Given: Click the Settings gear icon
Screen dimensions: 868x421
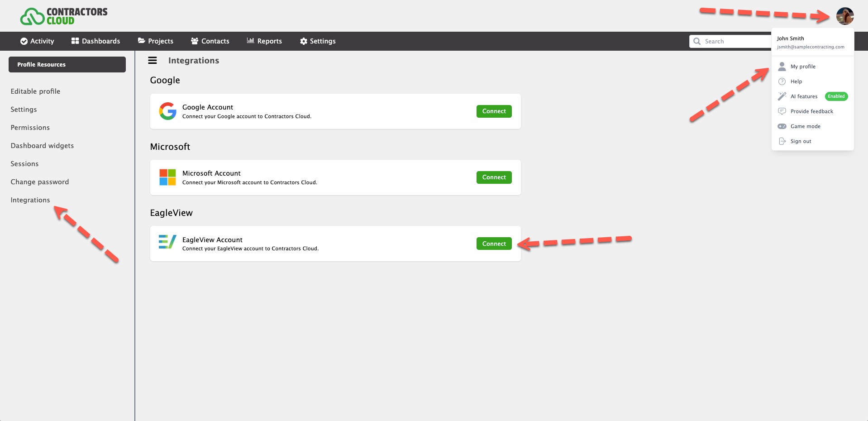Looking at the screenshot, I should click(304, 41).
